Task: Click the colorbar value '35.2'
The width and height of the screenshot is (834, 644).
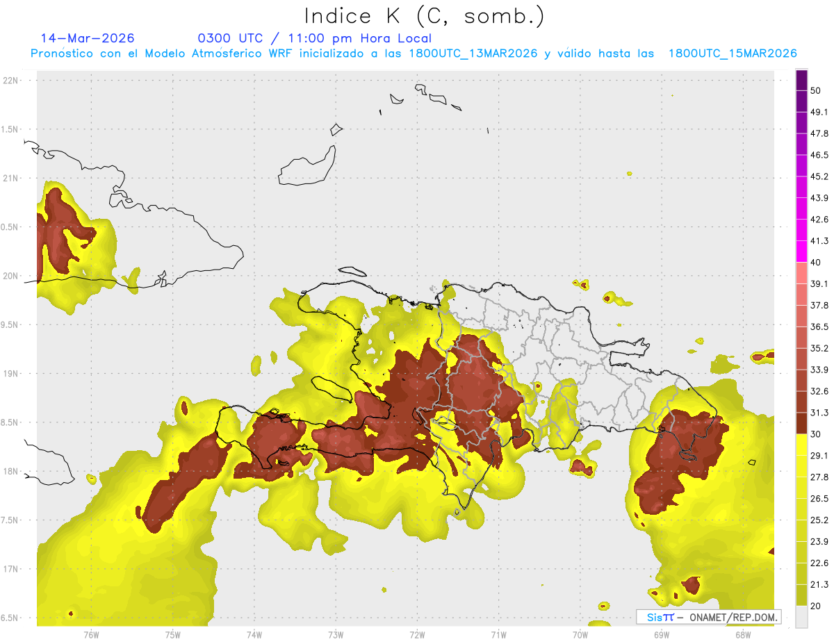Action: 819,348
